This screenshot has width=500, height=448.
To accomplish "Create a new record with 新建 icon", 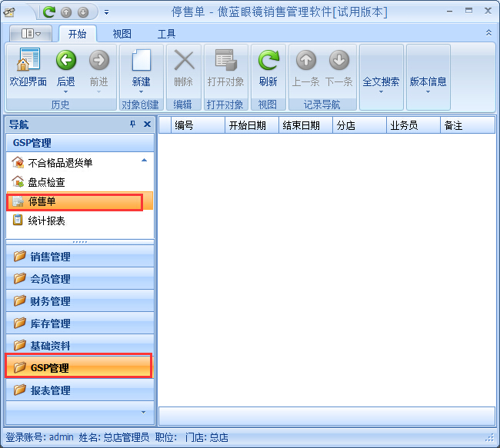I will click(141, 60).
